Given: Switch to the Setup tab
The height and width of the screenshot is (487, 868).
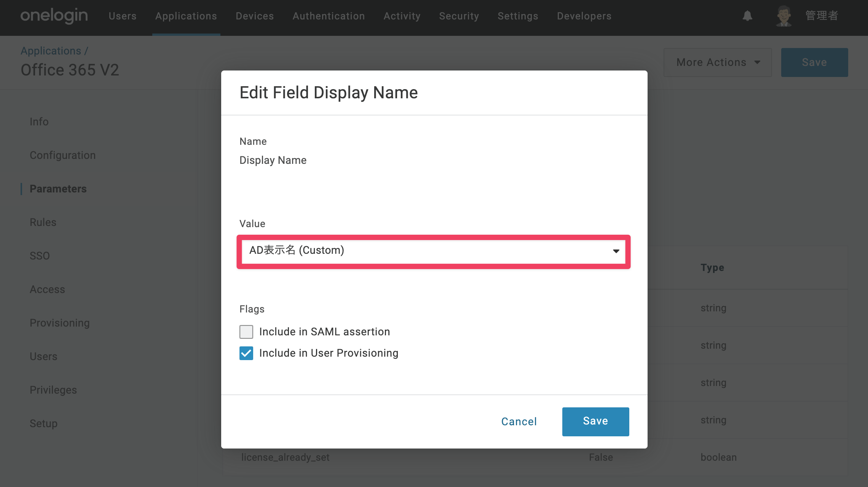Looking at the screenshot, I should 44,424.
